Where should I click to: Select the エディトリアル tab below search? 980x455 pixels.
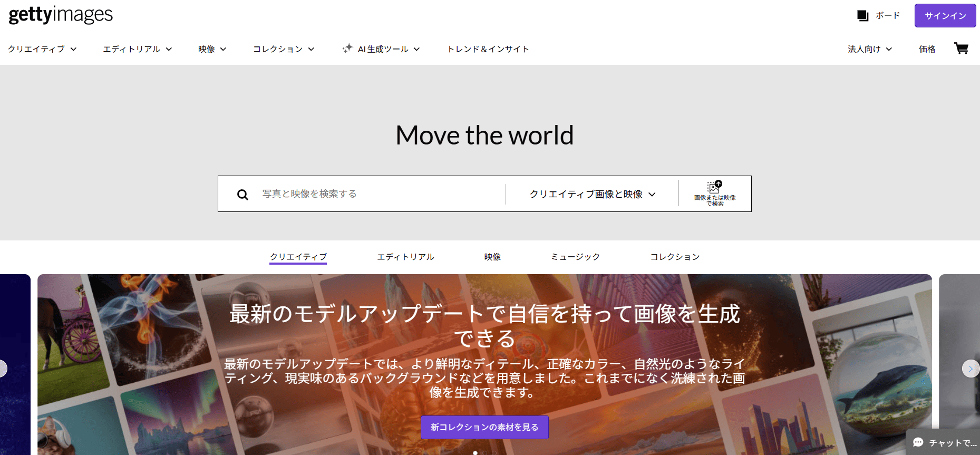click(x=405, y=257)
